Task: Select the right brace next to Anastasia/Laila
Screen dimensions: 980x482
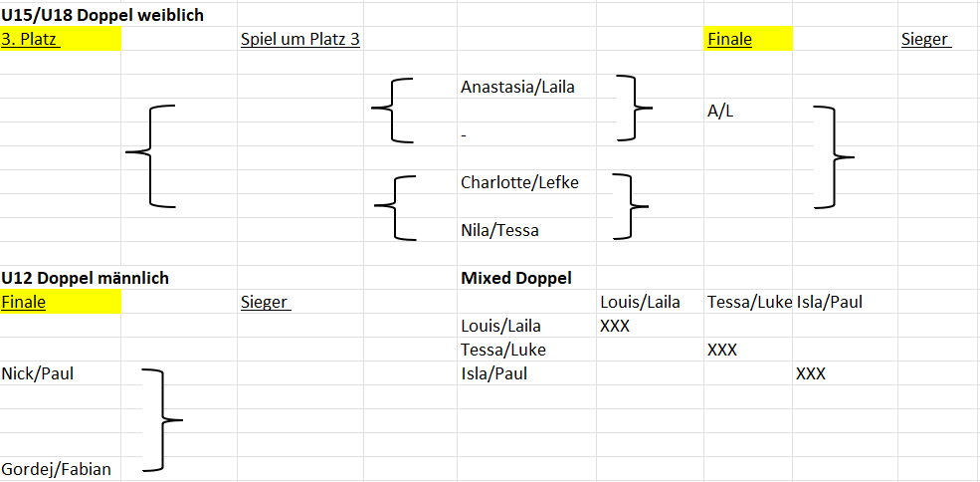Action: (x=634, y=108)
